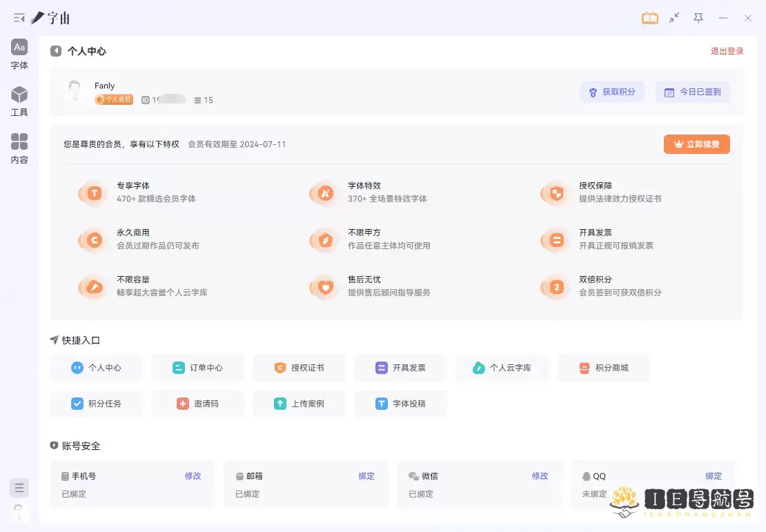This screenshot has height=532, width=766.
Task: Open 开具发票 quick entry button
Action: (x=400, y=368)
